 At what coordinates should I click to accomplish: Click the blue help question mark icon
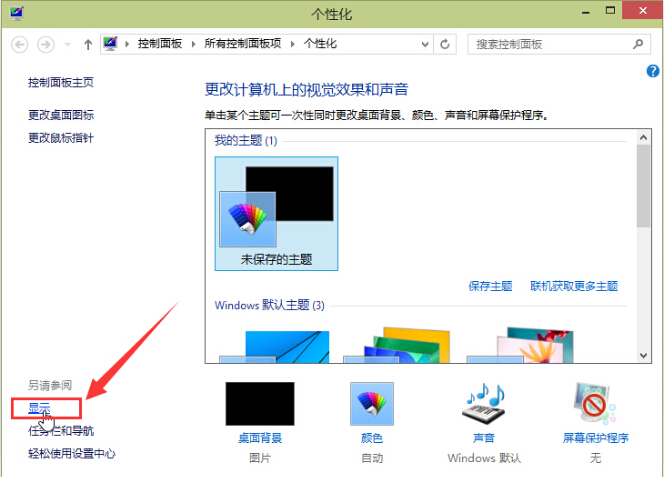653,71
